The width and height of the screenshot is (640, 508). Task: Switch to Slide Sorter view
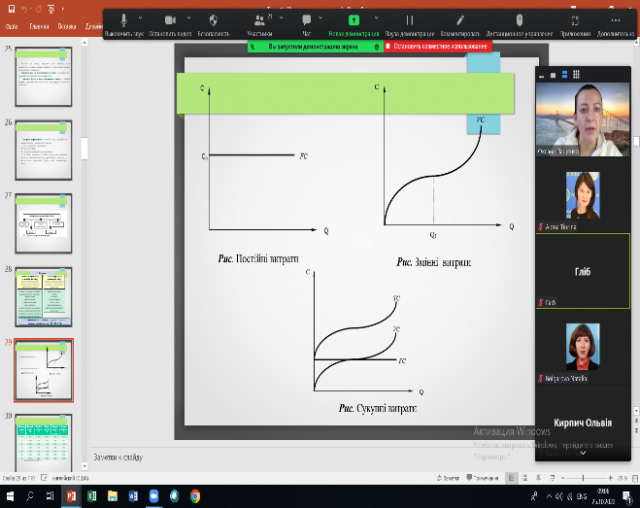point(525,478)
